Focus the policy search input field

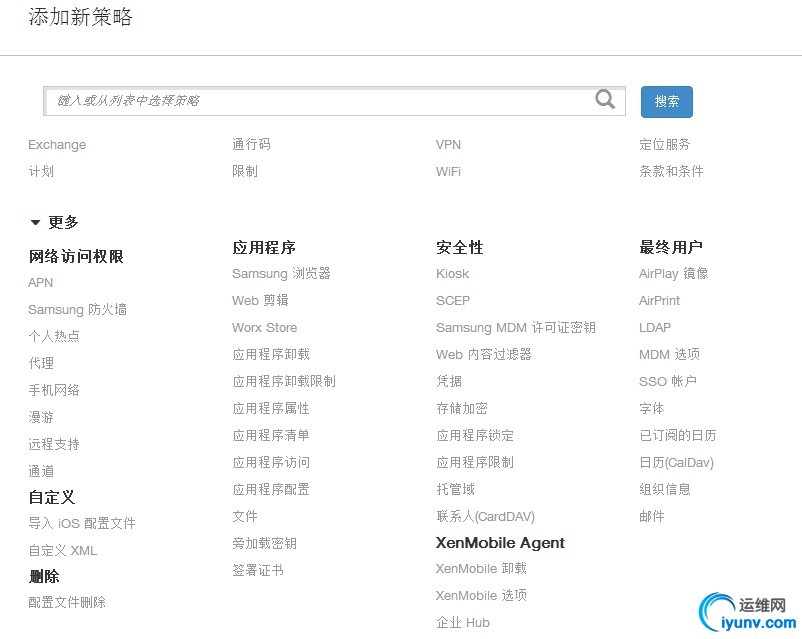(x=334, y=101)
